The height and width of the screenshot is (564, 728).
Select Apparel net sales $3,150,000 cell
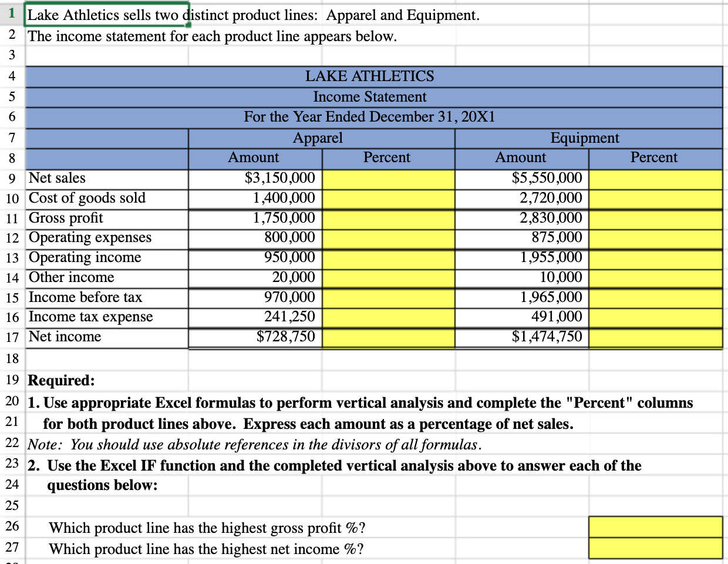[x=255, y=179]
